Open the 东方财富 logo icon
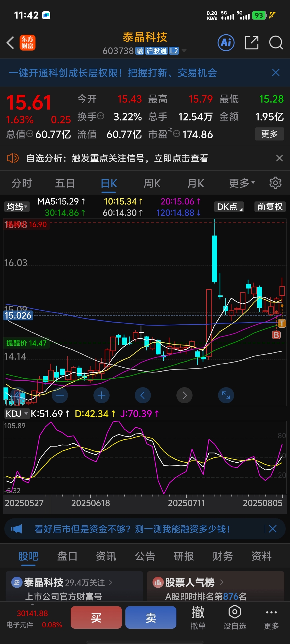The width and height of the screenshot is (290, 644). point(27,43)
